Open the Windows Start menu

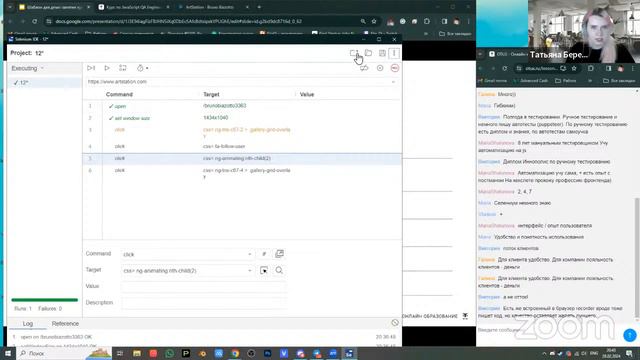(x=8, y=353)
